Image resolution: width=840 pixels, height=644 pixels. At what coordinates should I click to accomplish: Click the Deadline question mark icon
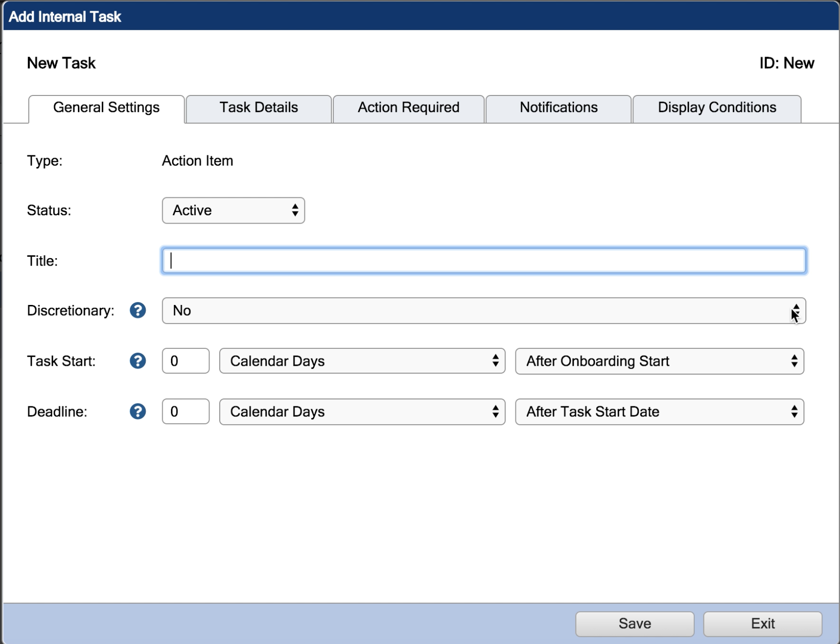pyautogui.click(x=138, y=412)
